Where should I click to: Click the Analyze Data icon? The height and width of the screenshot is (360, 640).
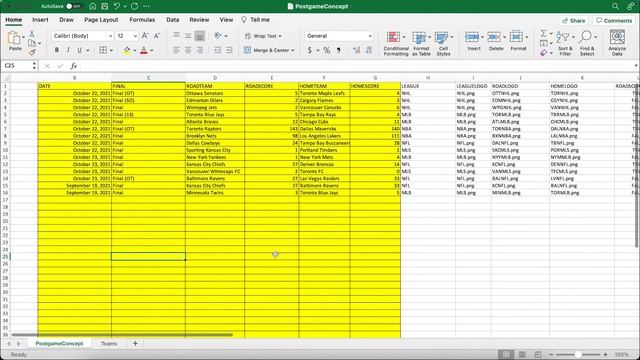click(x=617, y=37)
